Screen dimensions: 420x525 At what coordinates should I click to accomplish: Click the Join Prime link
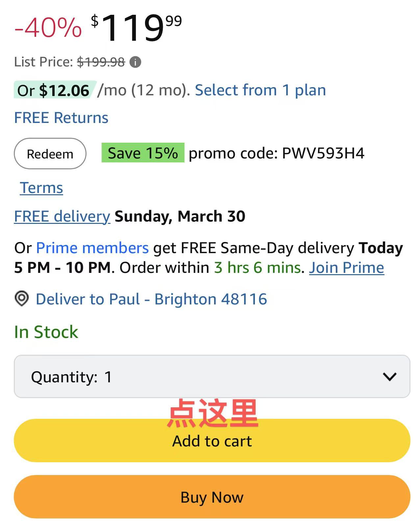[346, 268]
